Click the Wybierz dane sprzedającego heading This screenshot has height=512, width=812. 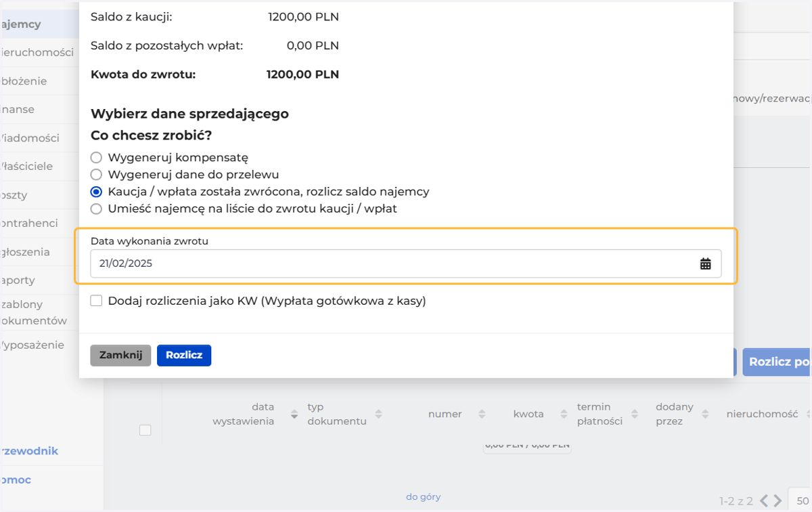click(x=189, y=114)
